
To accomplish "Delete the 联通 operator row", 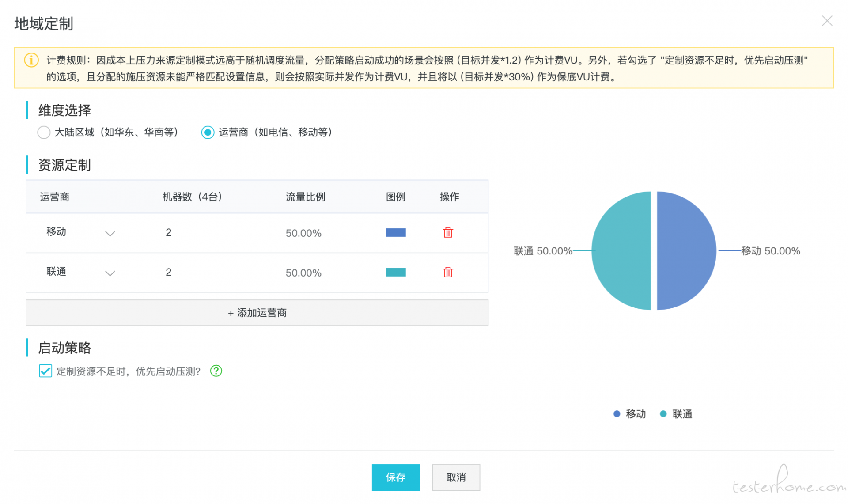I will pyautogui.click(x=448, y=272).
